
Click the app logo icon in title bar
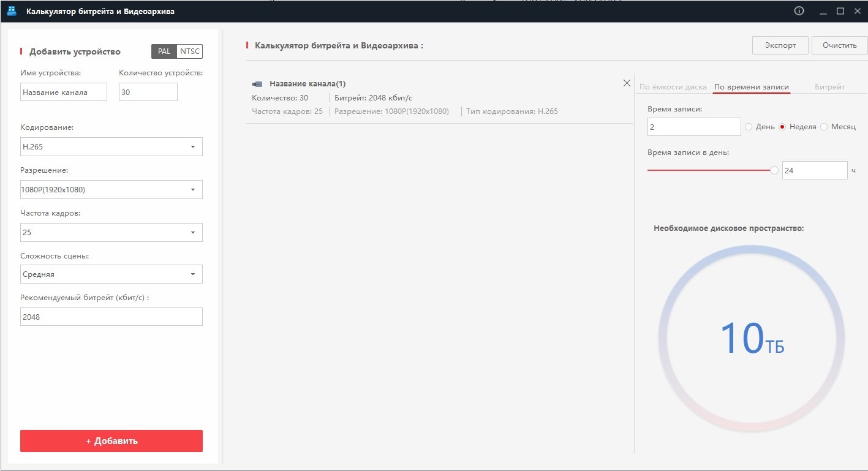[11, 11]
